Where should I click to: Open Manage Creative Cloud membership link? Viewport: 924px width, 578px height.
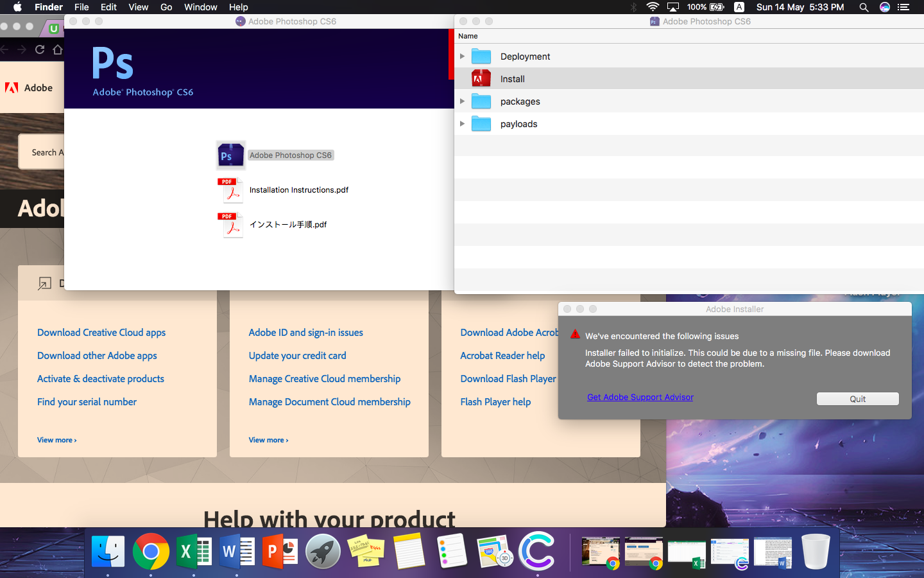(x=325, y=379)
